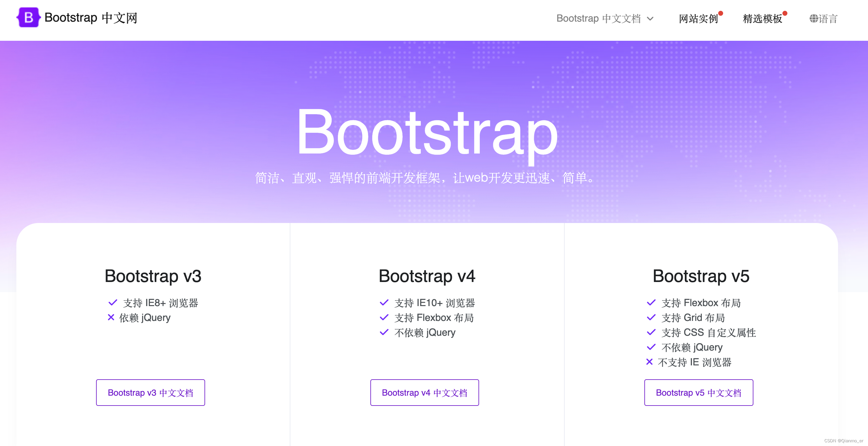Open the 精选模板 menu item
The width and height of the screenshot is (868, 446).
tap(762, 19)
